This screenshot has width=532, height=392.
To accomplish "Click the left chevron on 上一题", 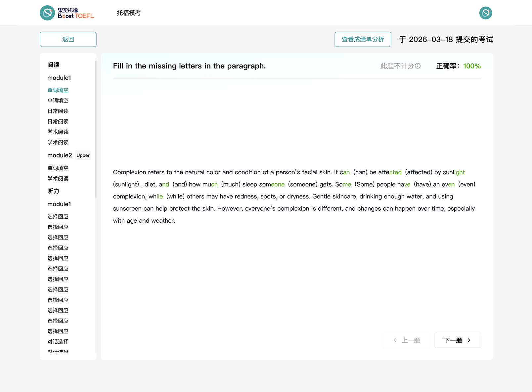I will click(395, 340).
